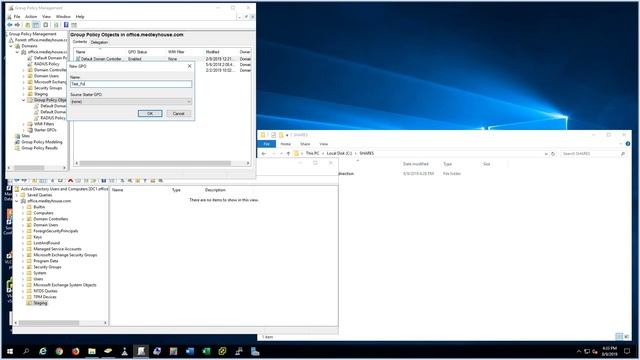Viewport: 640px width, 360px height.
Task: Open View menu in Group Policy Management
Action: coord(47,17)
